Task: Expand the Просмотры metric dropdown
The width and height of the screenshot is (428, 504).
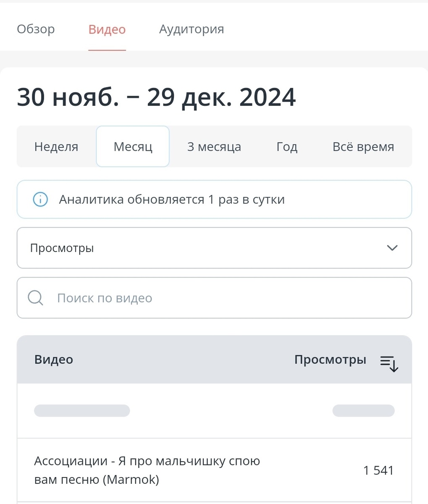Action: 214,248
